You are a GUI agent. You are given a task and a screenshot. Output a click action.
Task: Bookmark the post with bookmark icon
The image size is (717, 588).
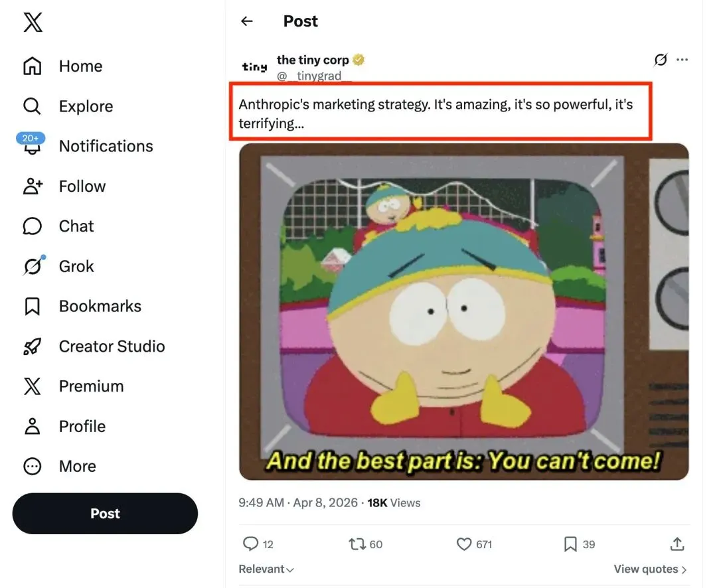[570, 544]
